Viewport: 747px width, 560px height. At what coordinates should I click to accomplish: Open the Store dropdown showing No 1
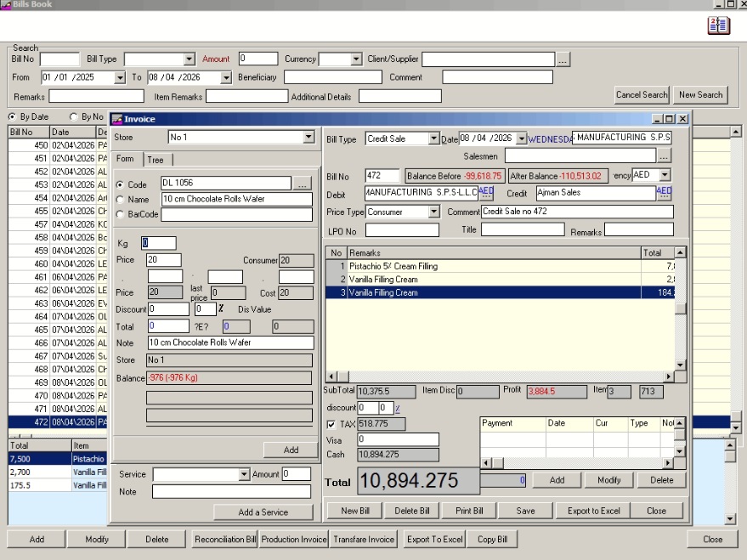click(308, 138)
